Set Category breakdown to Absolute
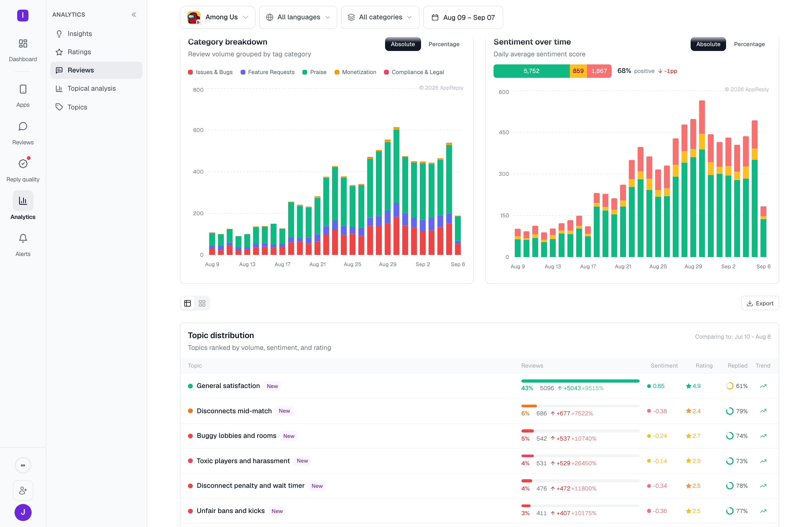812x527 pixels. [x=403, y=44]
